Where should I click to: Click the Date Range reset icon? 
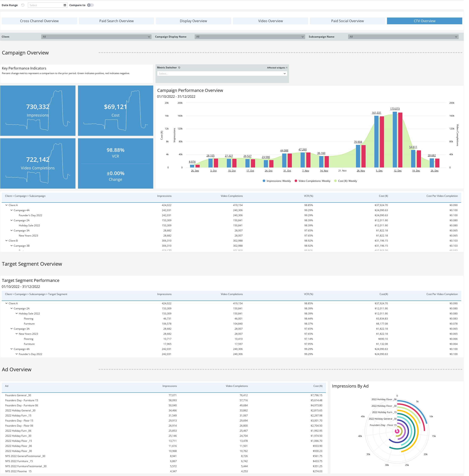point(23,5)
